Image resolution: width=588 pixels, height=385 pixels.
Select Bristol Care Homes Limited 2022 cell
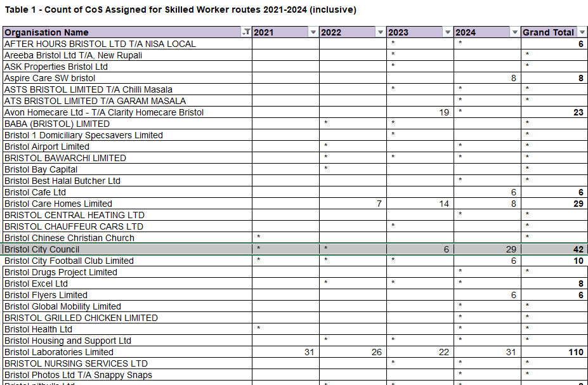tap(353, 204)
